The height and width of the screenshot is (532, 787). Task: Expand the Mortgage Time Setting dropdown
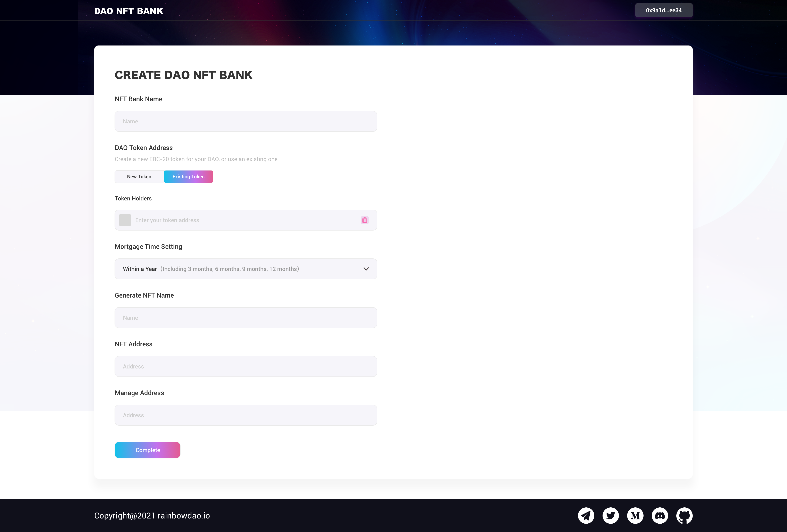(246, 268)
